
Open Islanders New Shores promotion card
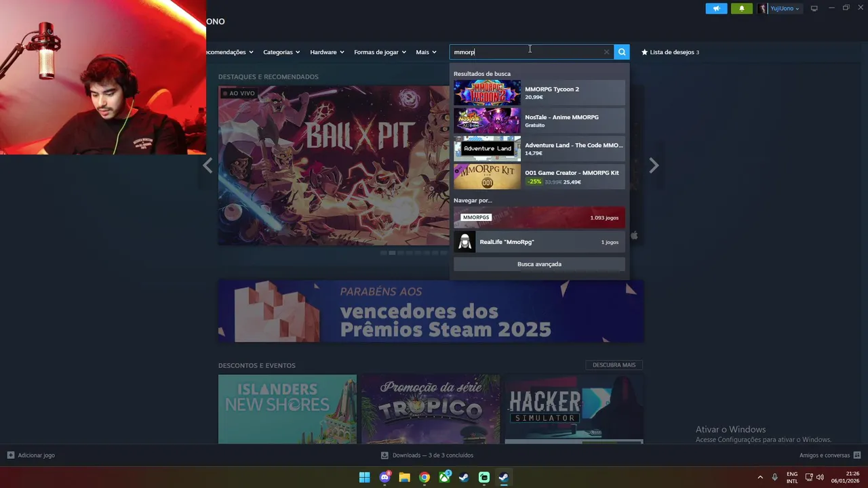pyautogui.click(x=288, y=409)
